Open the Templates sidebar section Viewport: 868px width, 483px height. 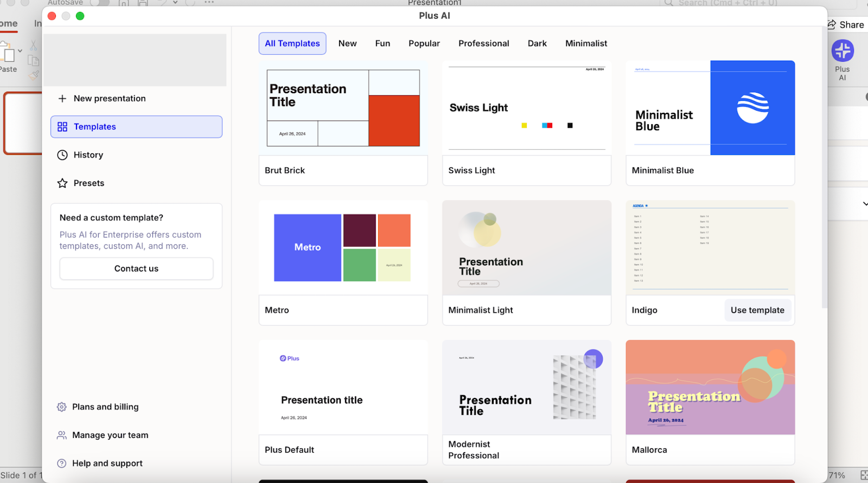137,127
